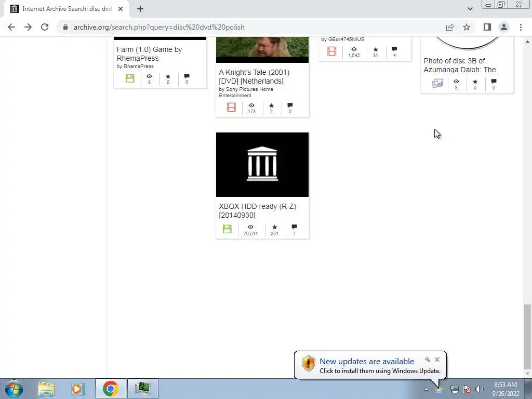Click the software floppy icon on XBOX card

pyautogui.click(x=228, y=229)
